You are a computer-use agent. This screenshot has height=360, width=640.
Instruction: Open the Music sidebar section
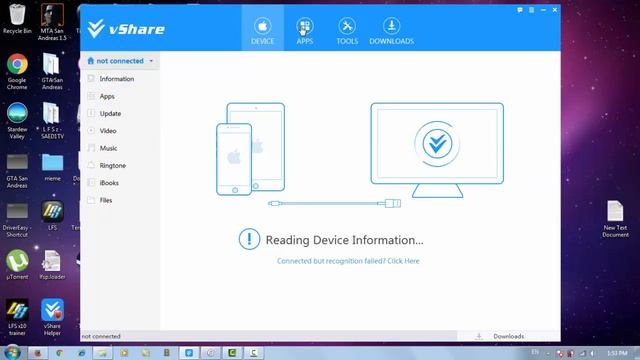tap(108, 148)
